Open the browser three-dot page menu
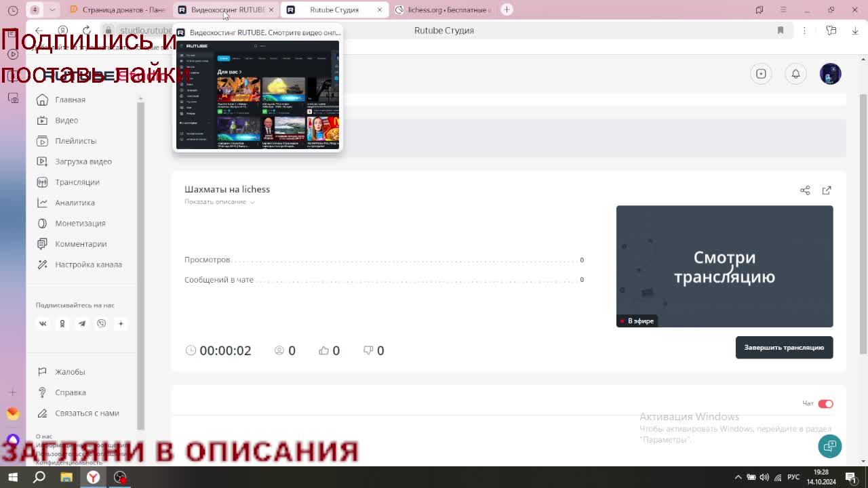Viewport: 868px width, 488px height. click(804, 30)
